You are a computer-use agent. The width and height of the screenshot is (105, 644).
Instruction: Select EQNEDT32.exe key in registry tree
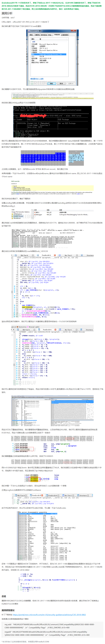pos(18,216)
